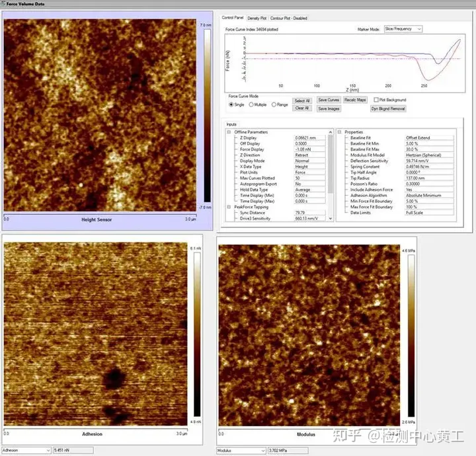This screenshot has height=456, width=476.
Task: Open the Modulus channel dropdown
Action: (x=241, y=450)
